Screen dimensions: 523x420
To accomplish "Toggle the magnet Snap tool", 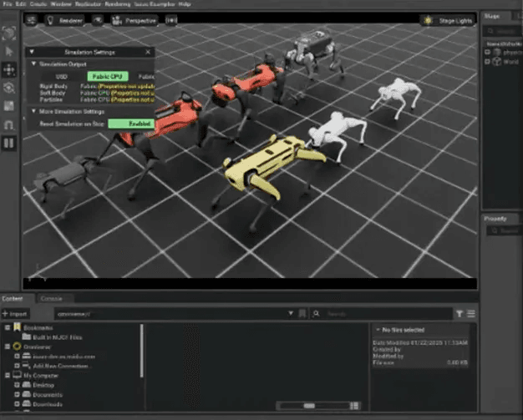I will click(x=10, y=124).
